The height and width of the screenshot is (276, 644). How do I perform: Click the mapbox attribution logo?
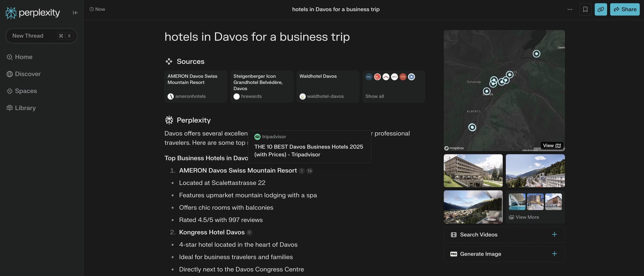tap(454, 148)
